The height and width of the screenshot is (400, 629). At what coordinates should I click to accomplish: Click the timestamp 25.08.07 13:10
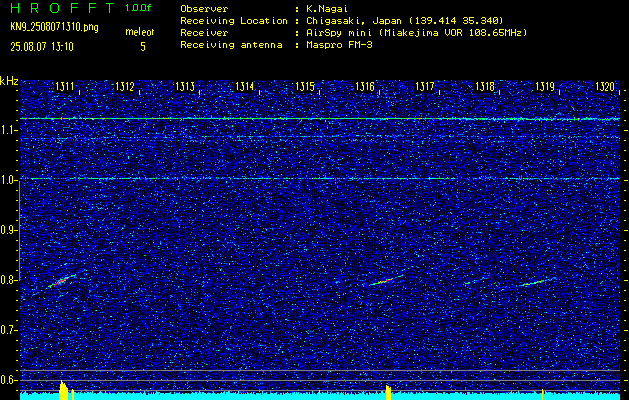(42, 47)
